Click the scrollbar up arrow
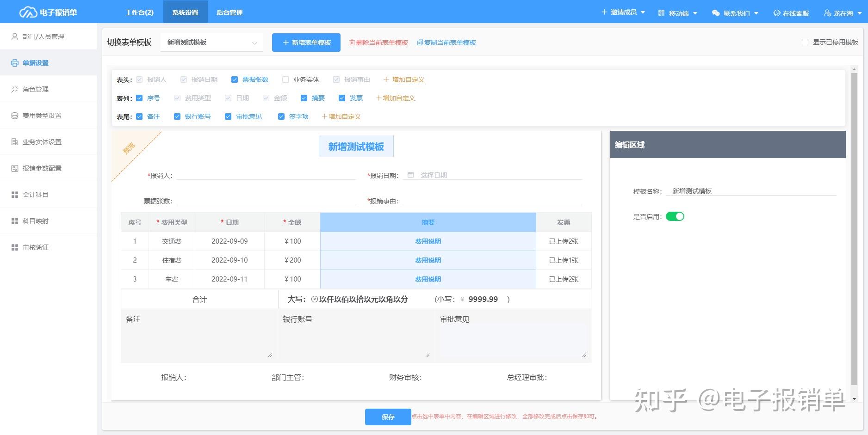The image size is (868, 435). (854, 69)
